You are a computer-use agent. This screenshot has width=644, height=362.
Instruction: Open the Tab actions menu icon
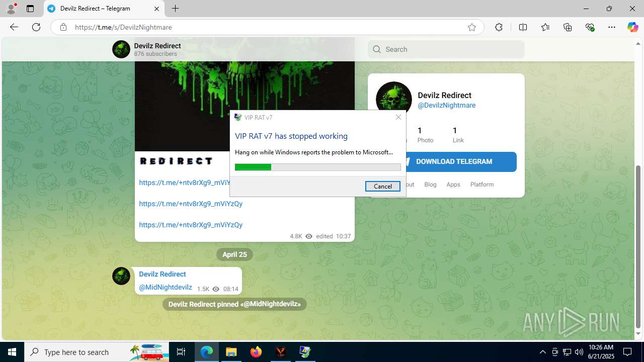[30, 9]
